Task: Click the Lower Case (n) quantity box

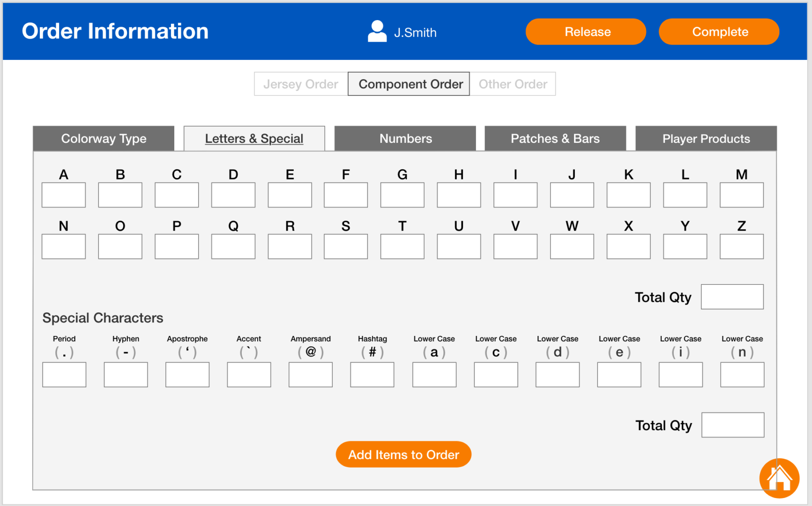Action: (742, 375)
